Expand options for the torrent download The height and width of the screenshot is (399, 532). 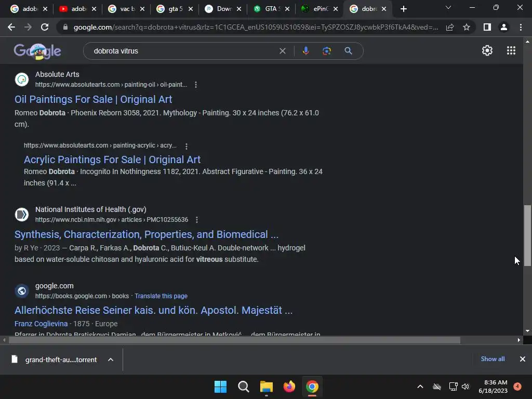111,360
